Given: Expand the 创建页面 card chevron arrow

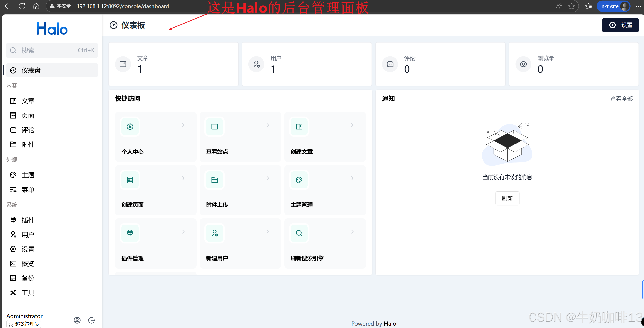Looking at the screenshot, I should pyautogui.click(x=183, y=178).
